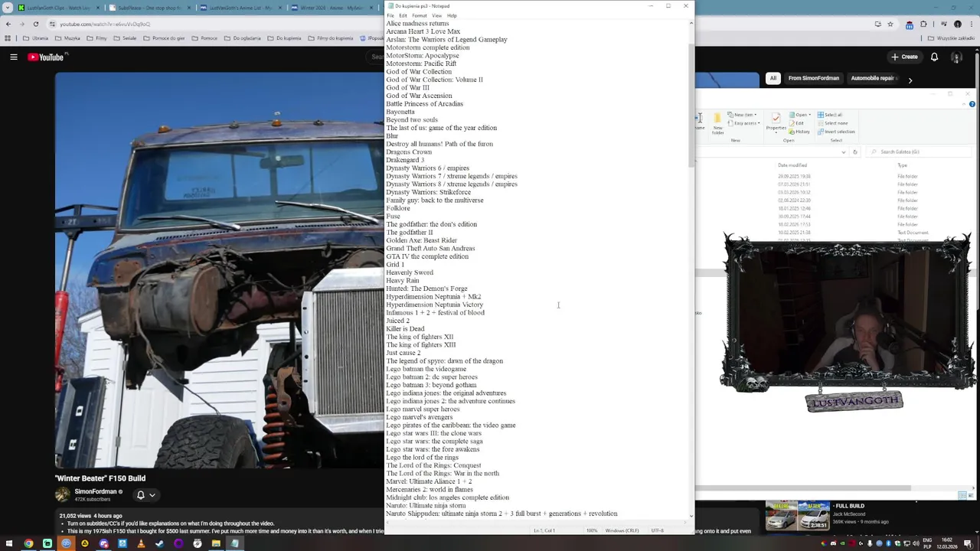Open Muzyka bookmark folder
980x551 pixels.
67,38
